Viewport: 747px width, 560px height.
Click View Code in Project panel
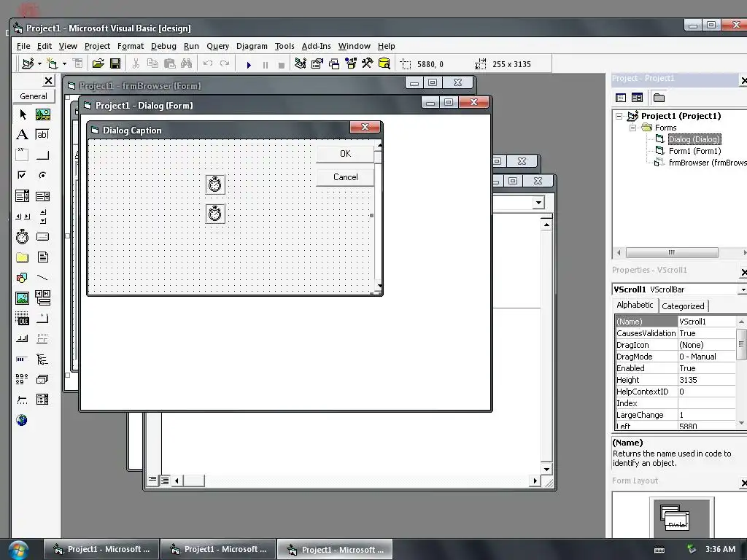point(621,98)
